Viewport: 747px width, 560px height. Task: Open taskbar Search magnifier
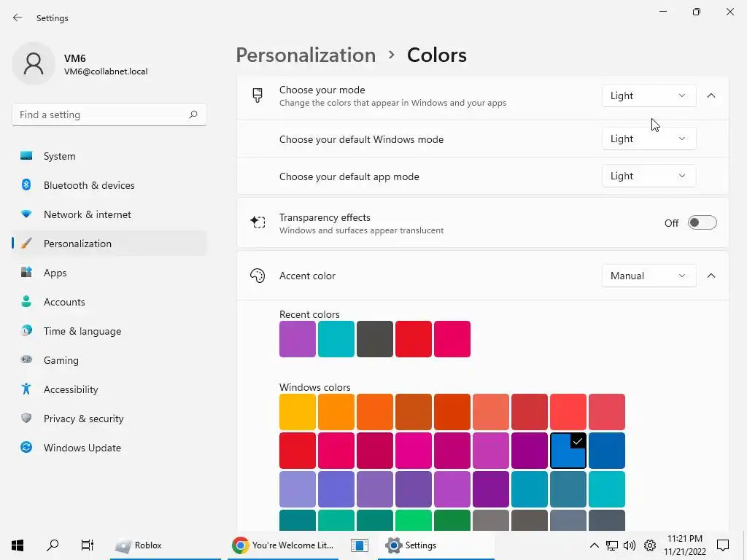[53, 545]
